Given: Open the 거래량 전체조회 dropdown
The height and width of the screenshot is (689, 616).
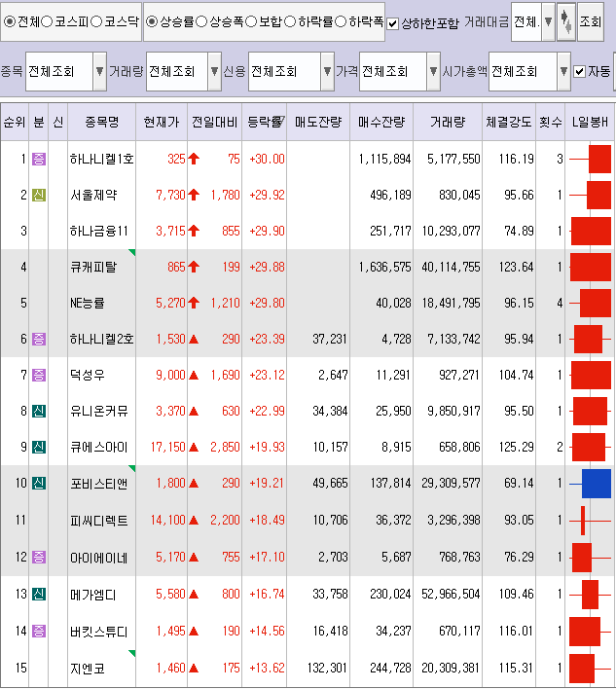Looking at the screenshot, I should (x=214, y=71).
